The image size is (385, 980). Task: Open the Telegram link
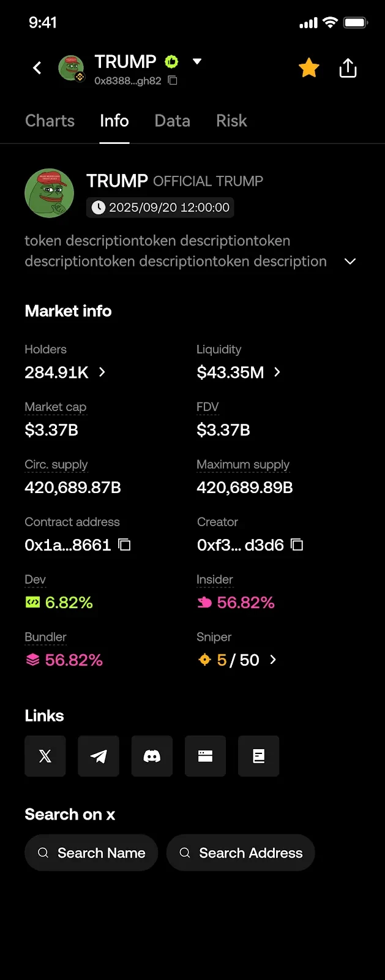click(99, 756)
